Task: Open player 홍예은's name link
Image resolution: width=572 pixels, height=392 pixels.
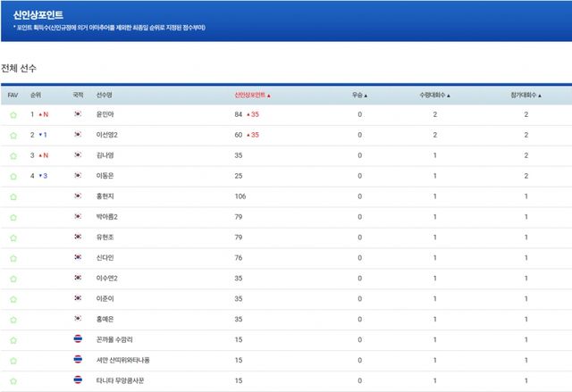Action: click(105, 319)
